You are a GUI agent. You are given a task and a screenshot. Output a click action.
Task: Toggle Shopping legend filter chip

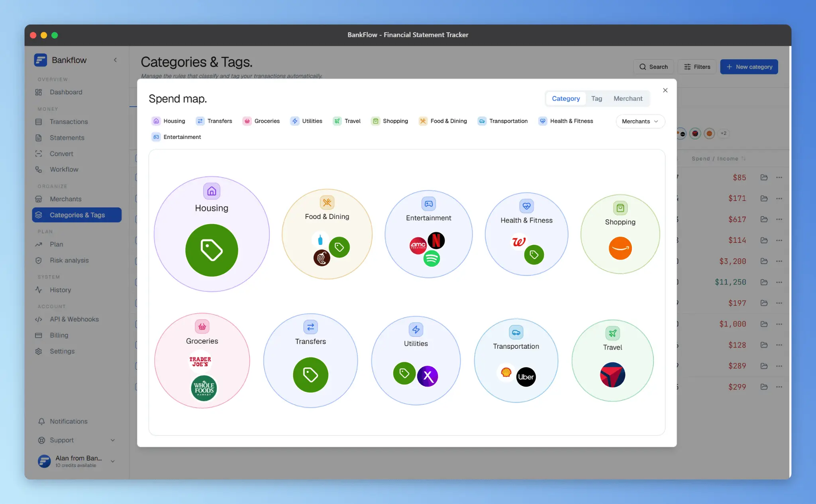[390, 121]
